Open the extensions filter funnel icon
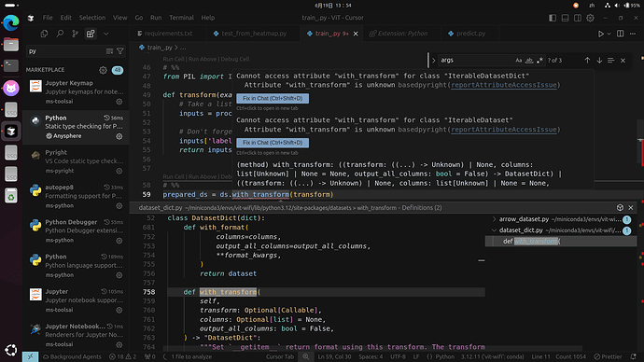The height and width of the screenshot is (362, 644). point(119,51)
